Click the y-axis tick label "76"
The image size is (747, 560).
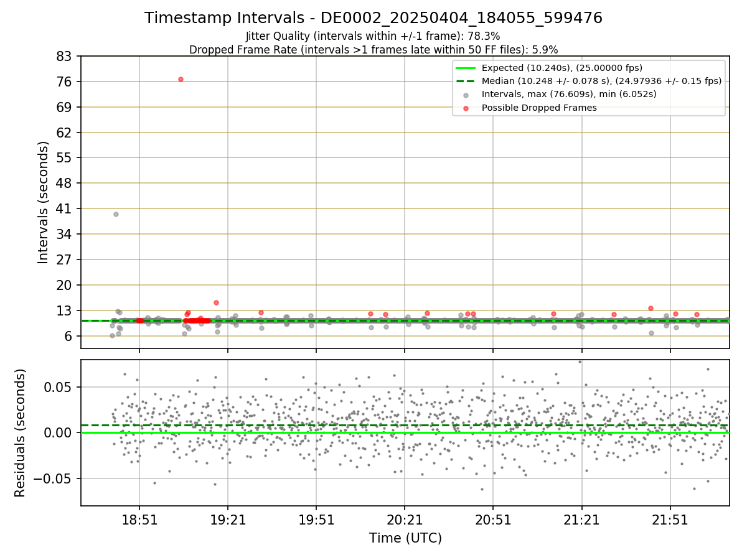(x=65, y=82)
